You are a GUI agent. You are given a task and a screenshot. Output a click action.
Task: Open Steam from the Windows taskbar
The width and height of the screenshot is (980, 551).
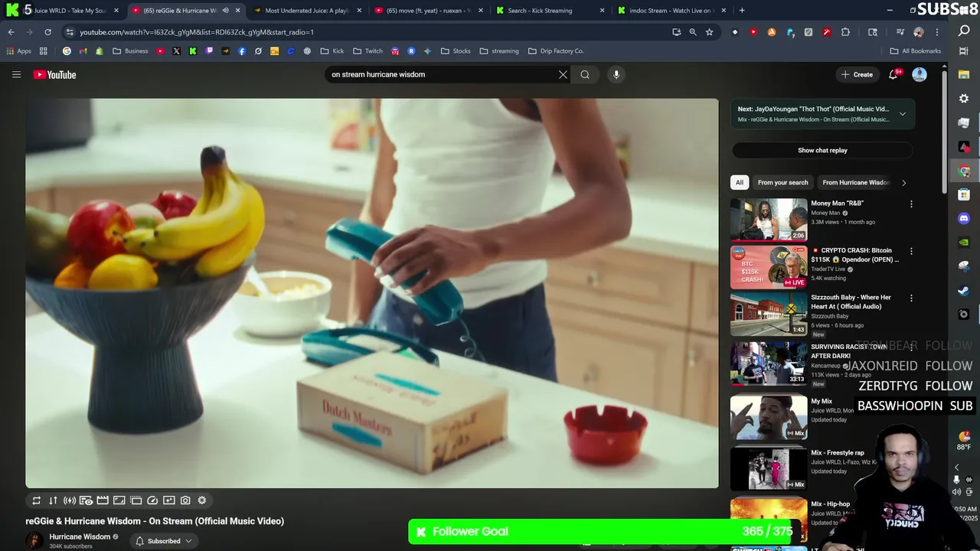click(964, 290)
